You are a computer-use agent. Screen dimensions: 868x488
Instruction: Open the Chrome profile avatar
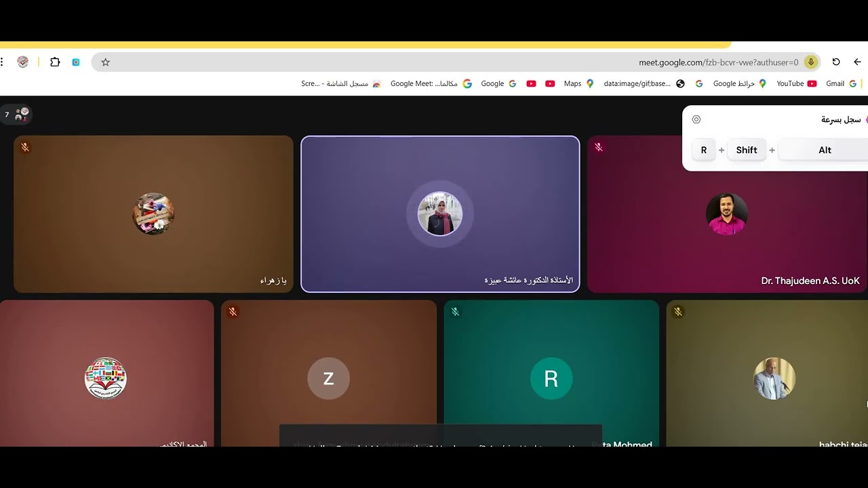[x=23, y=62]
